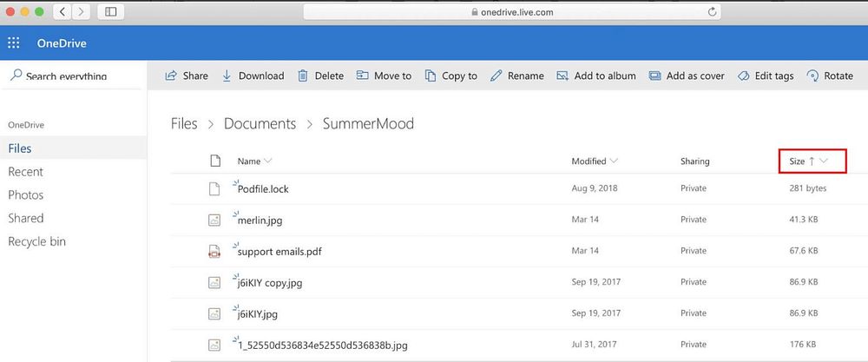Click the Share toolbar icon
868x362 pixels.
point(171,76)
